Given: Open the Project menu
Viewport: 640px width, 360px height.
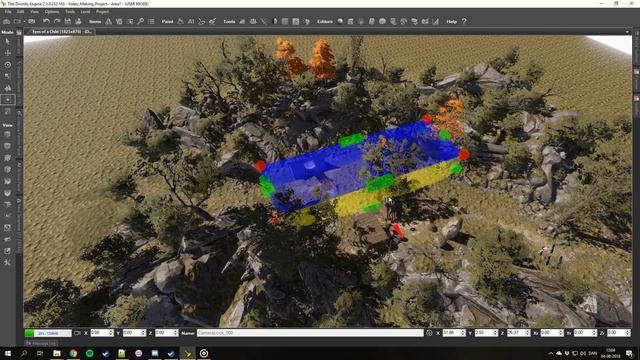Looking at the screenshot, I should pos(102,11).
